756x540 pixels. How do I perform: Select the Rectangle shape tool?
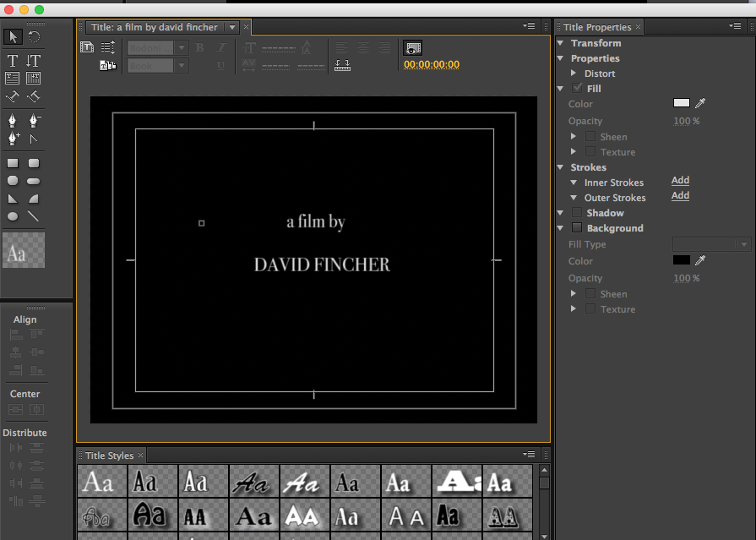pyautogui.click(x=13, y=163)
